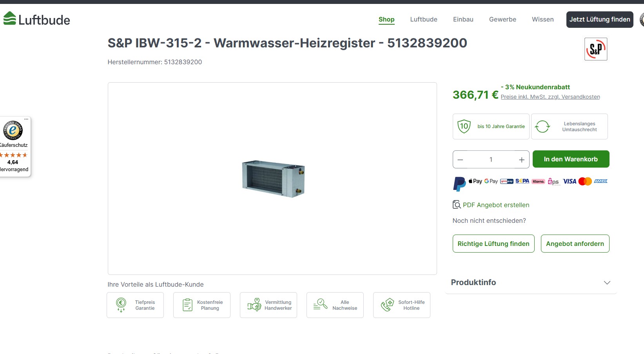Open the Shop menu item
The height and width of the screenshot is (354, 644).
point(386,19)
